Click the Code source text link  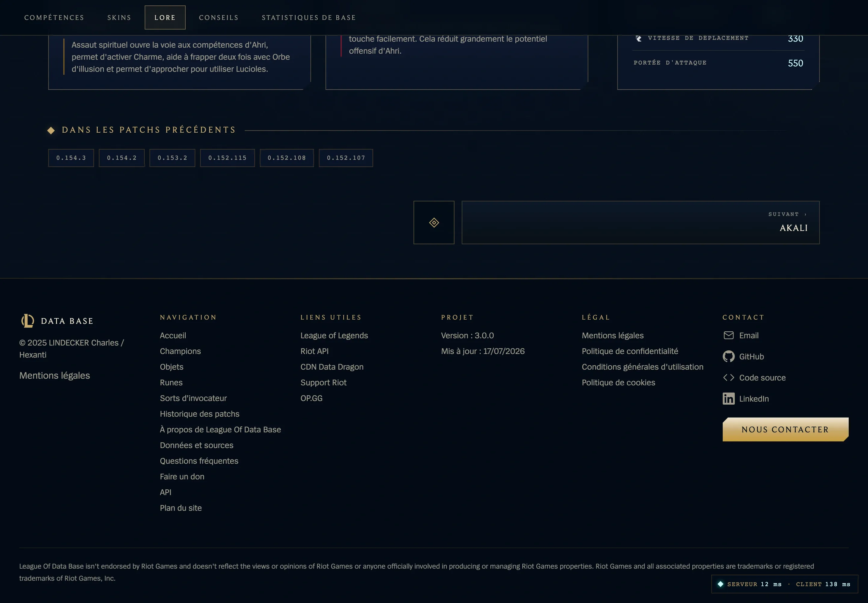coord(762,378)
